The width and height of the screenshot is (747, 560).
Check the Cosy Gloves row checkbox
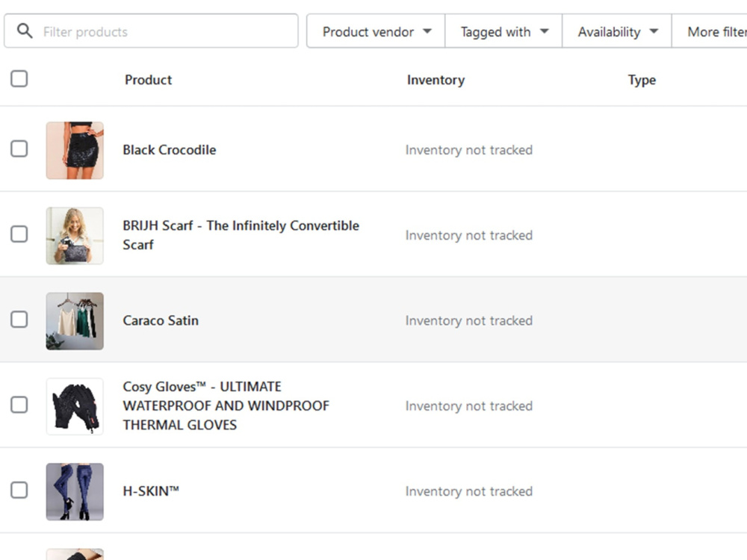pyautogui.click(x=19, y=404)
